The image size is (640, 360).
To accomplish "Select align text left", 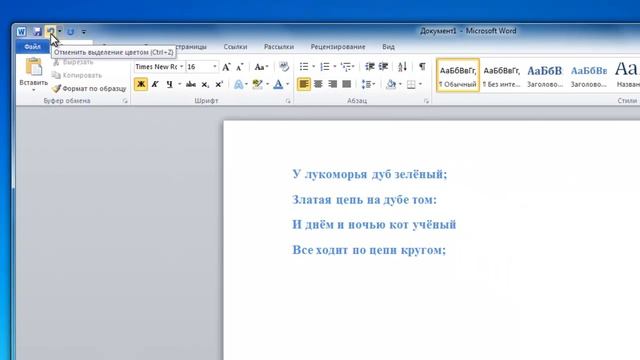I will coord(303,84).
